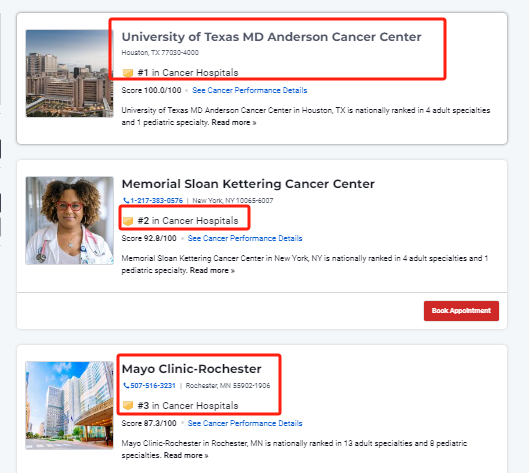Call 1-217-383-0576 phone number link
The image size is (529, 473).
pyautogui.click(x=157, y=201)
